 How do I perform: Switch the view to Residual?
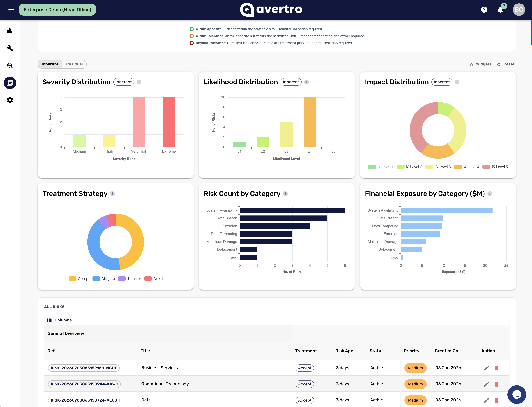pos(74,64)
